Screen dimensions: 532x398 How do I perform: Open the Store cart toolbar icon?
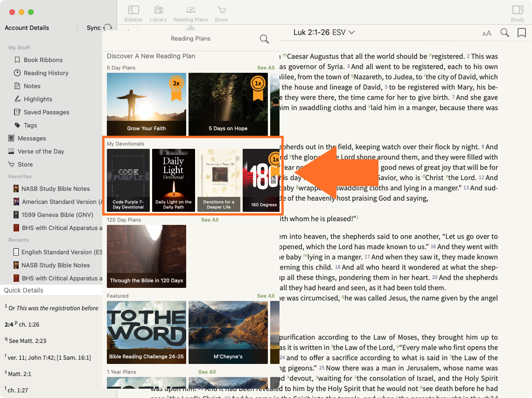pyautogui.click(x=221, y=14)
